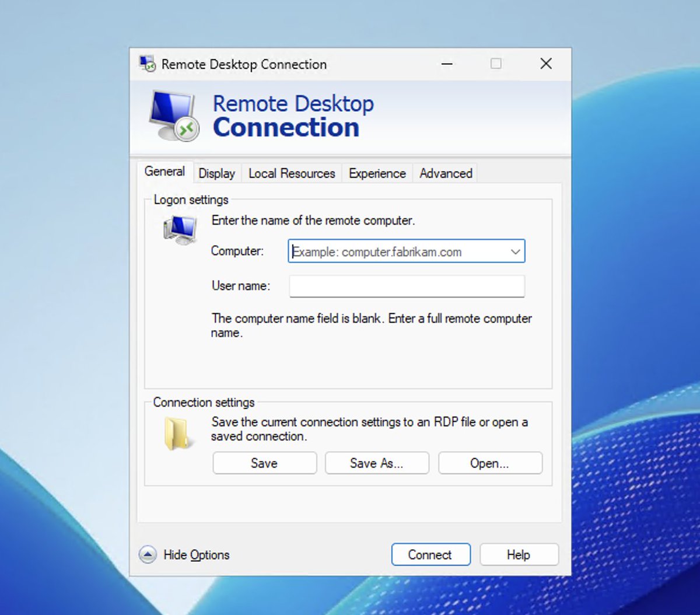Viewport: 700px width, 615px height.
Task: Click the User name field
Action: (407, 286)
